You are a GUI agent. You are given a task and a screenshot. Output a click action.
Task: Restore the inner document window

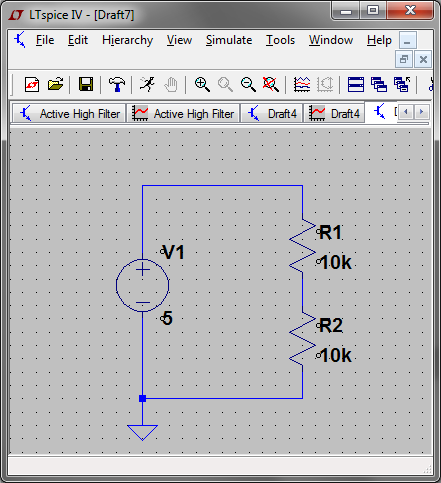(404, 59)
